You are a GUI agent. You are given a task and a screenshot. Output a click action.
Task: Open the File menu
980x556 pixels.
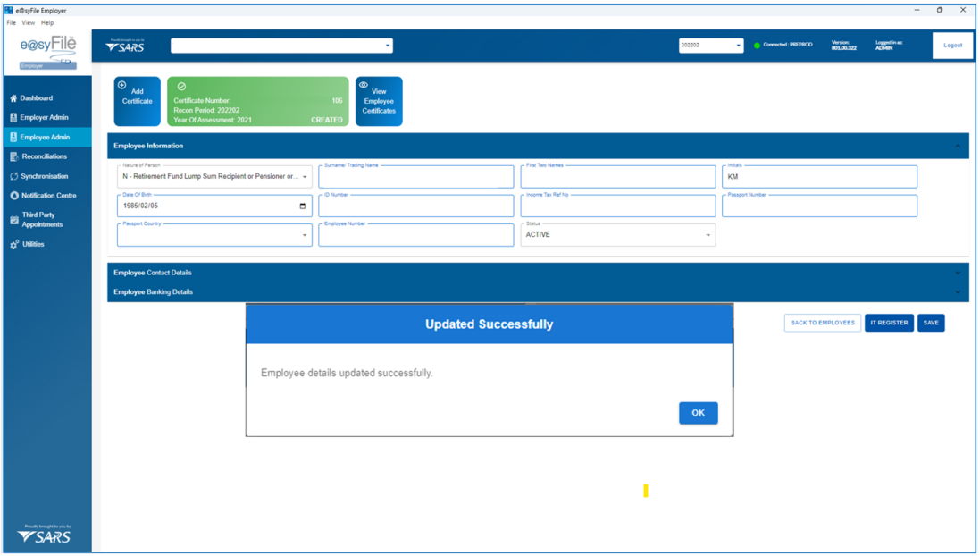click(12, 22)
